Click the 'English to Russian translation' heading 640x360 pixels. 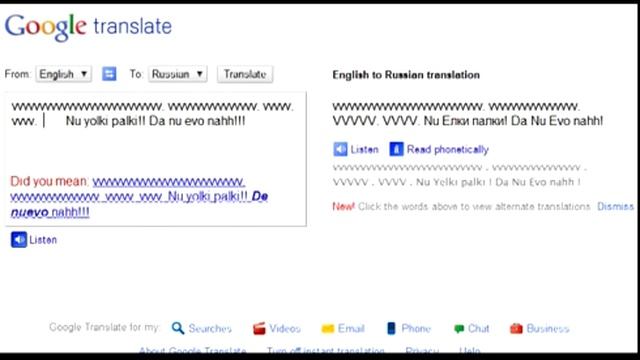pyautogui.click(x=406, y=75)
